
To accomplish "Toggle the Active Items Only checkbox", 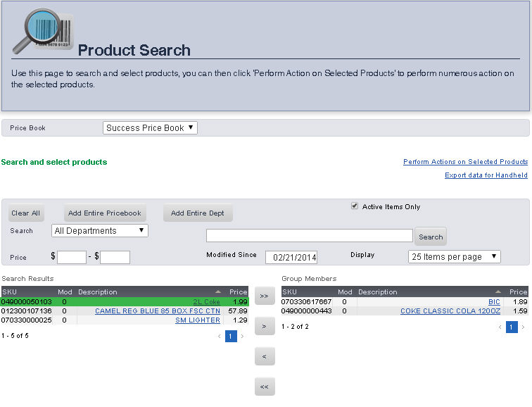I will click(x=355, y=206).
